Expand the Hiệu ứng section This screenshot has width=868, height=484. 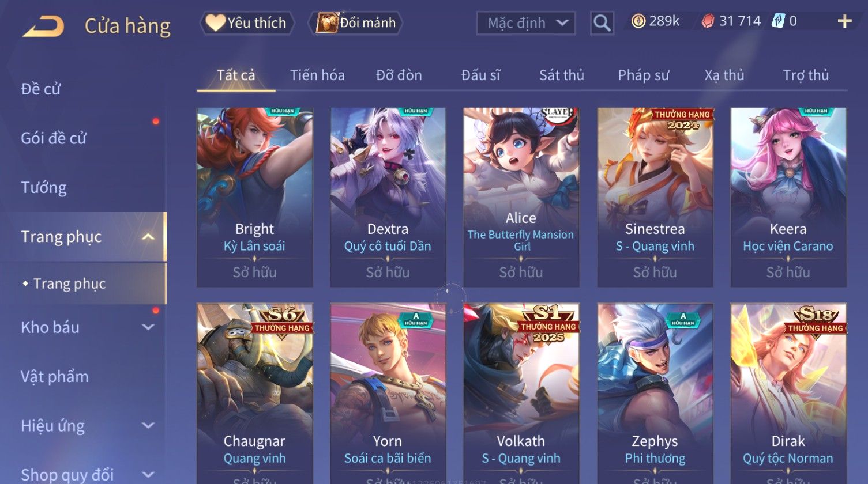click(x=148, y=426)
